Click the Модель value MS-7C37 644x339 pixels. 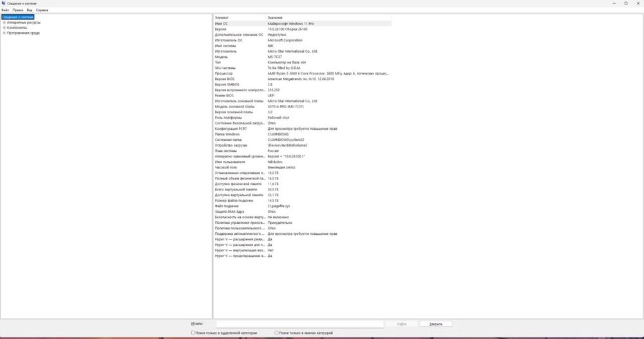[x=275, y=57]
